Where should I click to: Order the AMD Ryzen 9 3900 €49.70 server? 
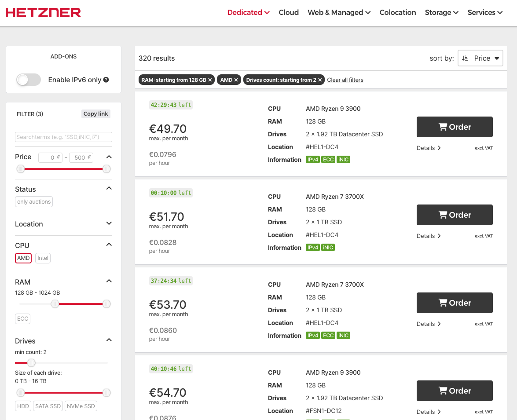coord(455,127)
